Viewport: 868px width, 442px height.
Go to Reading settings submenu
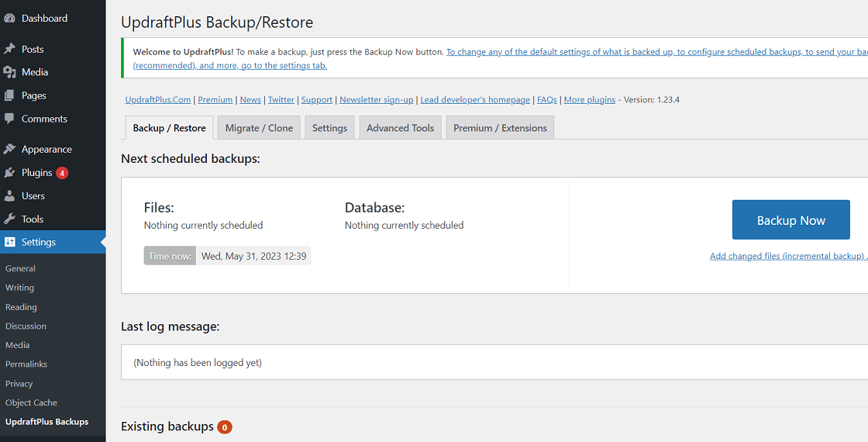click(21, 307)
